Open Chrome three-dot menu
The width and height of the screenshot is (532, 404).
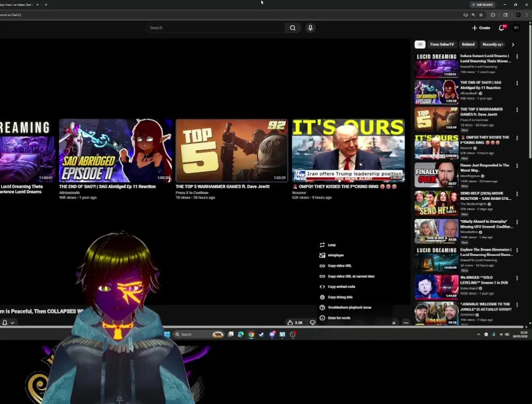click(x=526, y=15)
